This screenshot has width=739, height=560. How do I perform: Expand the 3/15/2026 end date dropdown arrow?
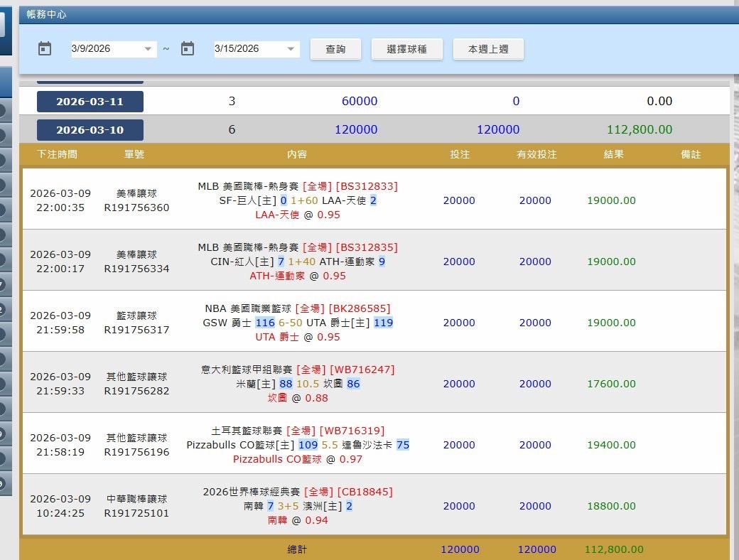[x=291, y=49]
